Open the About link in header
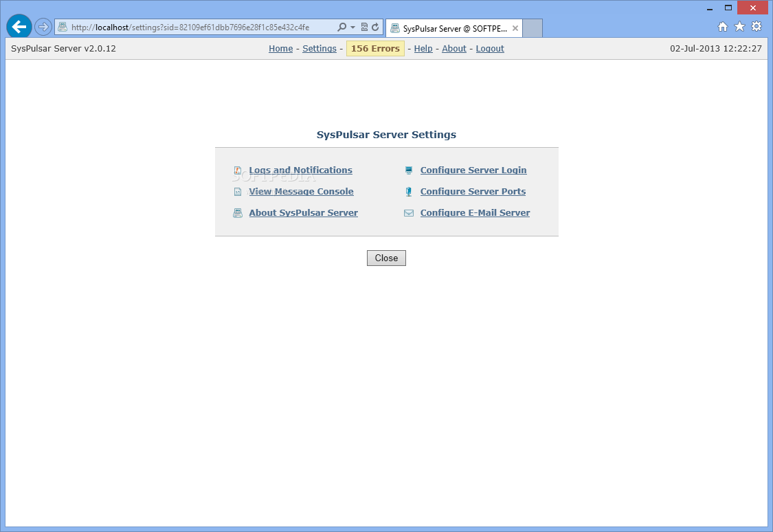 coord(454,48)
